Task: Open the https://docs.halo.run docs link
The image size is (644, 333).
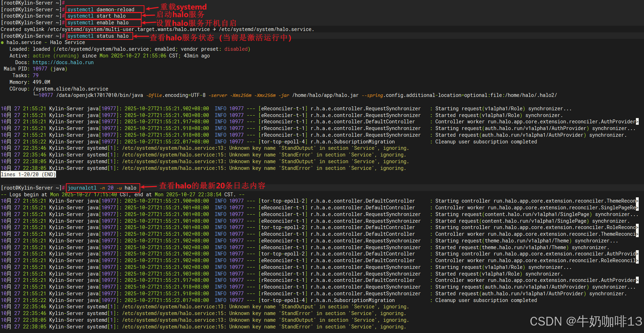Action: point(63,62)
